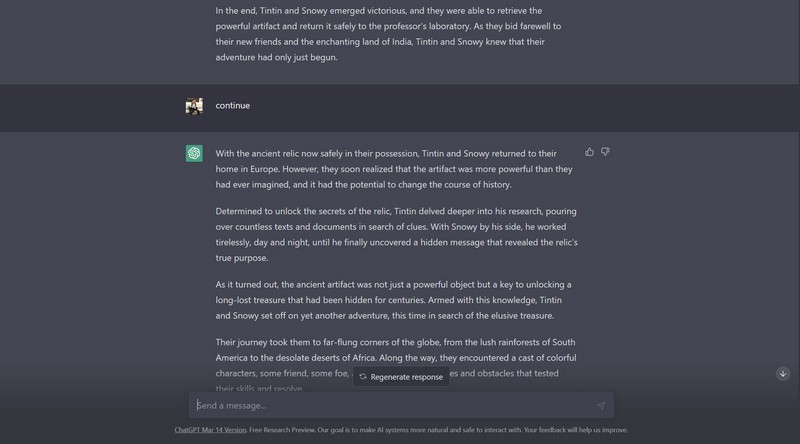Click the circular arrow icon beside Regenerate
Screen dimensions: 800x444
363,377
